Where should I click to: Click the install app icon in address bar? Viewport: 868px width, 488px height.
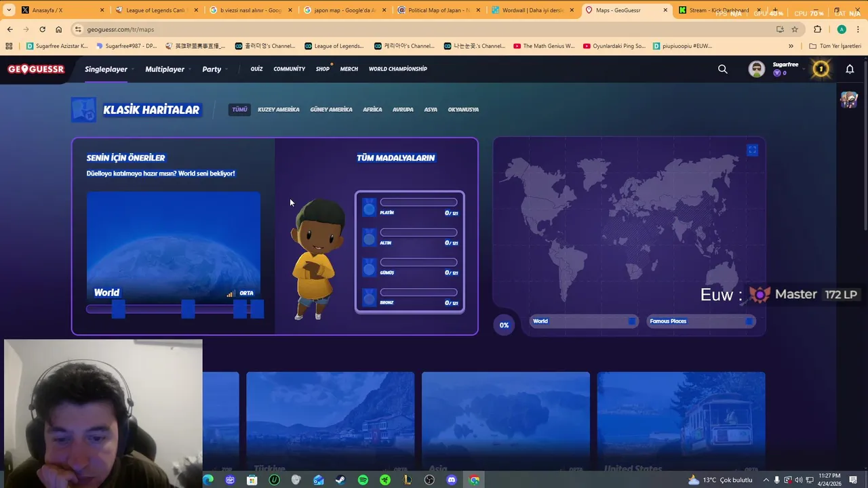[x=780, y=29]
